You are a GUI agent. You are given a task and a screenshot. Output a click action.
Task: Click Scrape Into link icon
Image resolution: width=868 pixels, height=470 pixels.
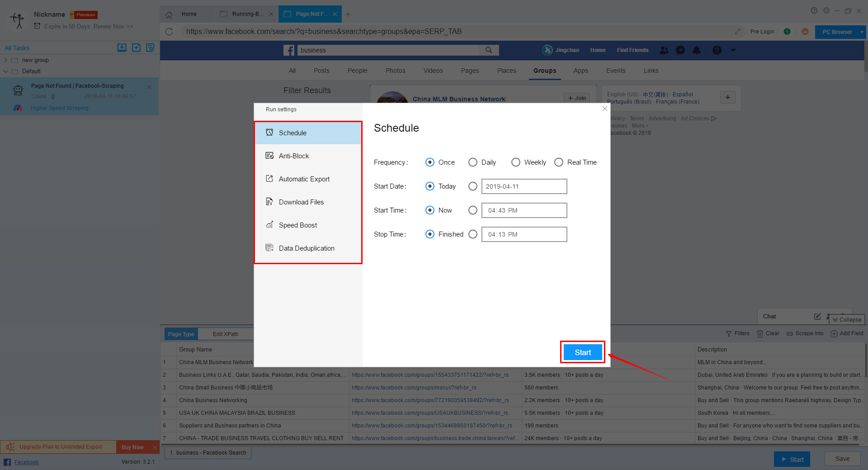(x=790, y=334)
